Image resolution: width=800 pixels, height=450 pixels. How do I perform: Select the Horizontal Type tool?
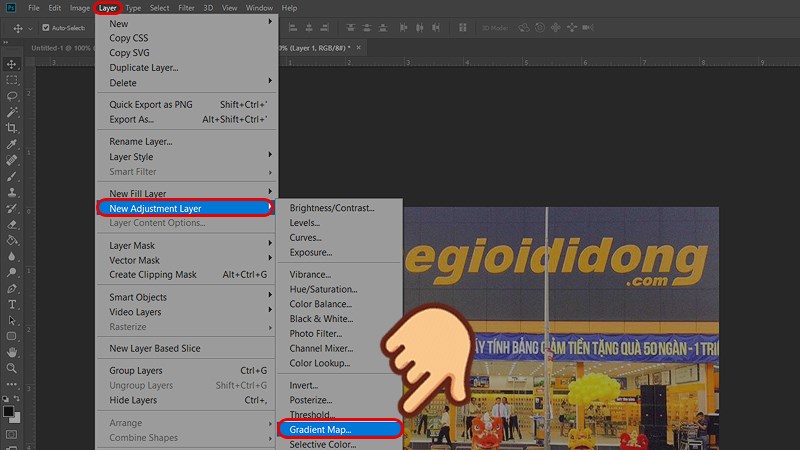point(12,304)
